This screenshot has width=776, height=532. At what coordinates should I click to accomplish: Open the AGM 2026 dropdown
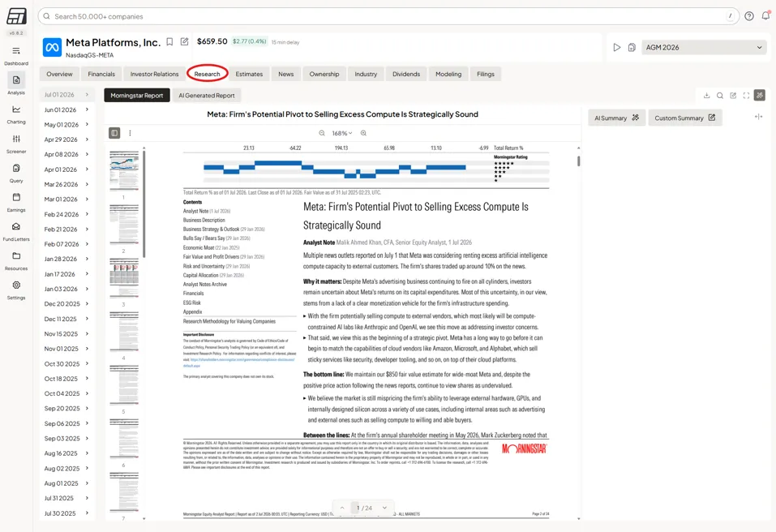(x=704, y=48)
